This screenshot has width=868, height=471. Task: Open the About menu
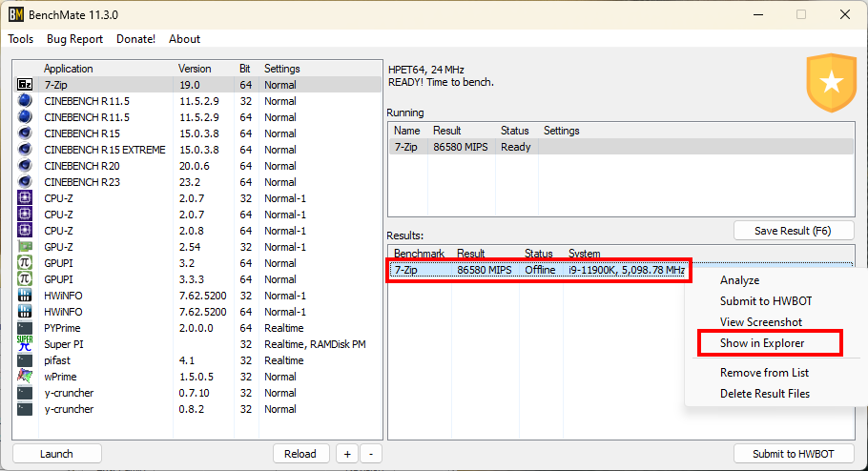pyautogui.click(x=184, y=39)
